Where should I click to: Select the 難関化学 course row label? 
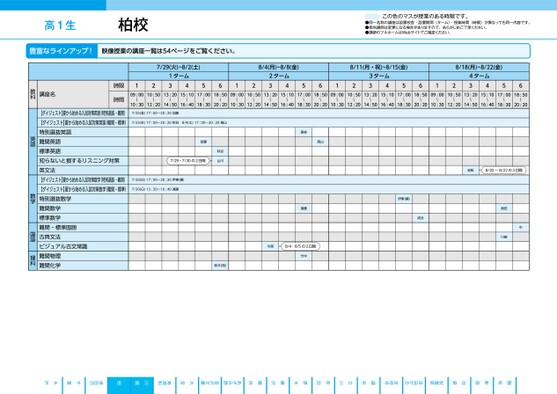coord(83,265)
